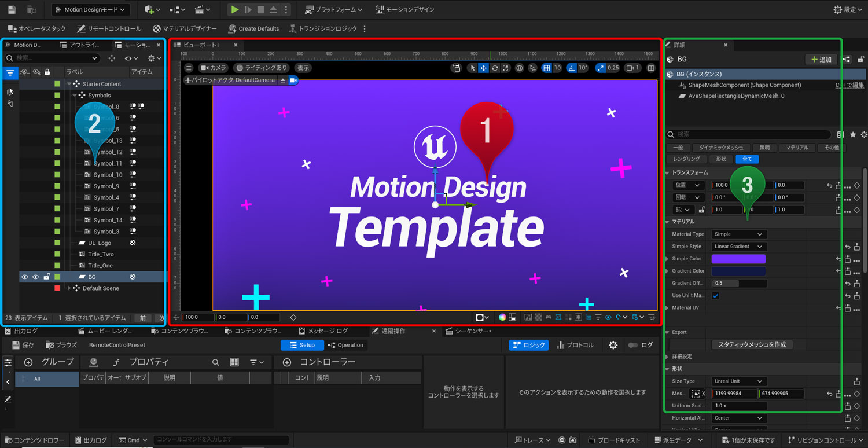Open viewport settings via hamburger menu icon
The image size is (868, 448).
pos(189,68)
